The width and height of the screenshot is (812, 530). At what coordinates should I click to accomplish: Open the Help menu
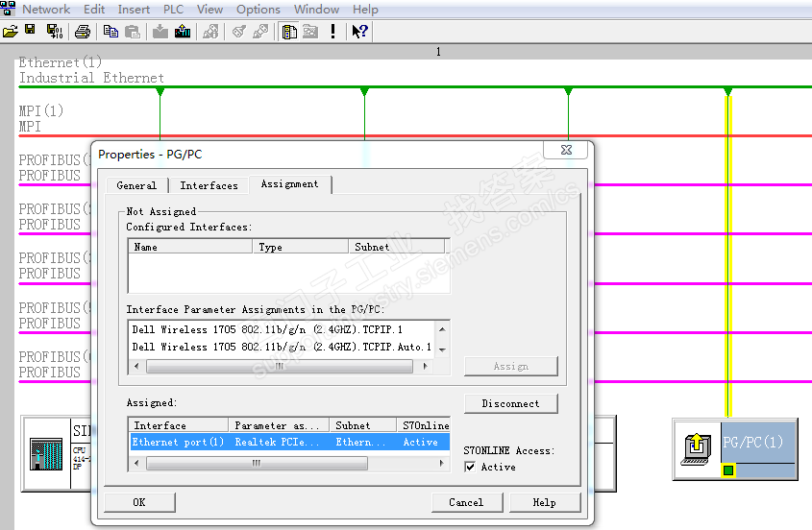[365, 10]
